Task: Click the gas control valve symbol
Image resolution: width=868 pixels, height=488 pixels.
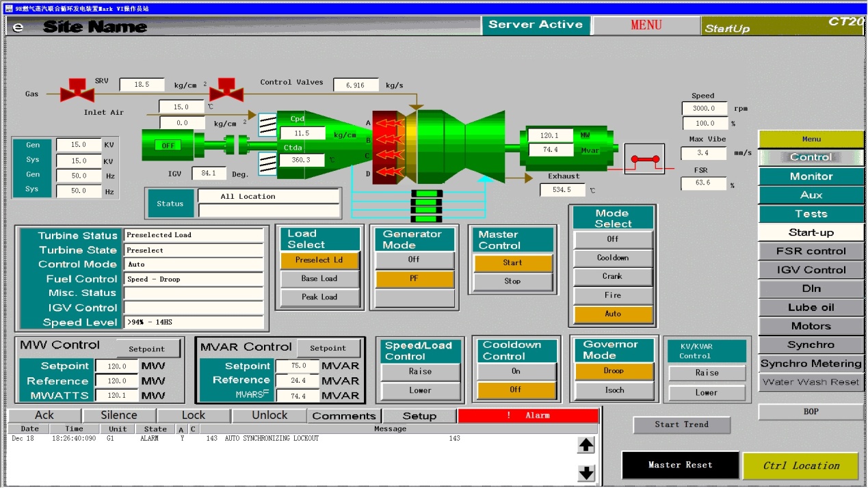Action: point(226,90)
